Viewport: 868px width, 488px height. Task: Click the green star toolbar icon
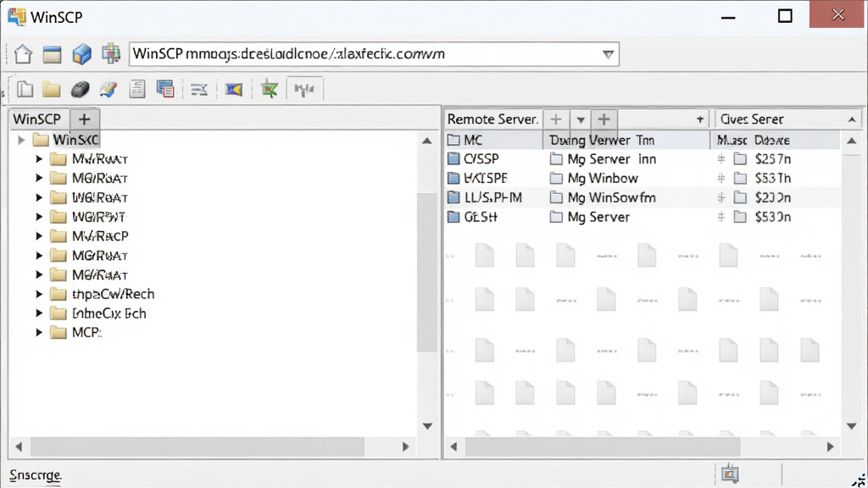pos(270,89)
